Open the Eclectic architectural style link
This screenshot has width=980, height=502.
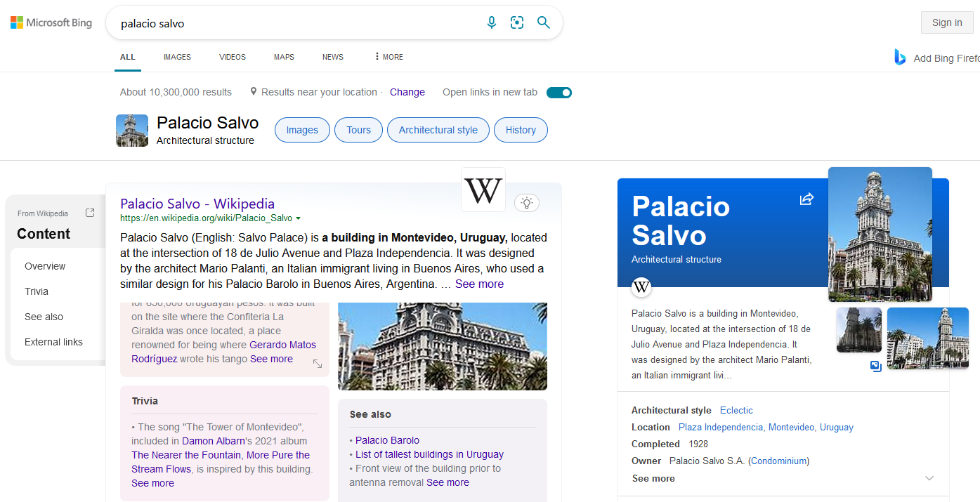tap(736, 410)
